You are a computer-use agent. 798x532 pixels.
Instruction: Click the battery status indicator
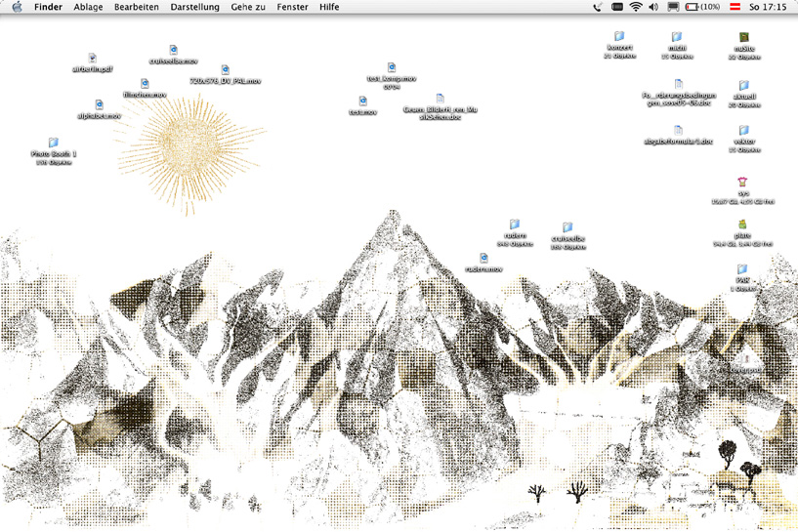pos(702,7)
